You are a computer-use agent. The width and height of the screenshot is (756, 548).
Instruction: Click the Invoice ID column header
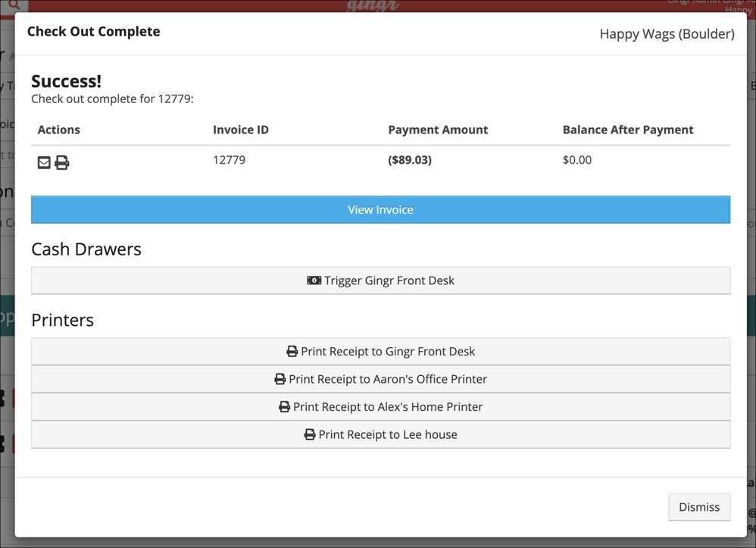(241, 130)
